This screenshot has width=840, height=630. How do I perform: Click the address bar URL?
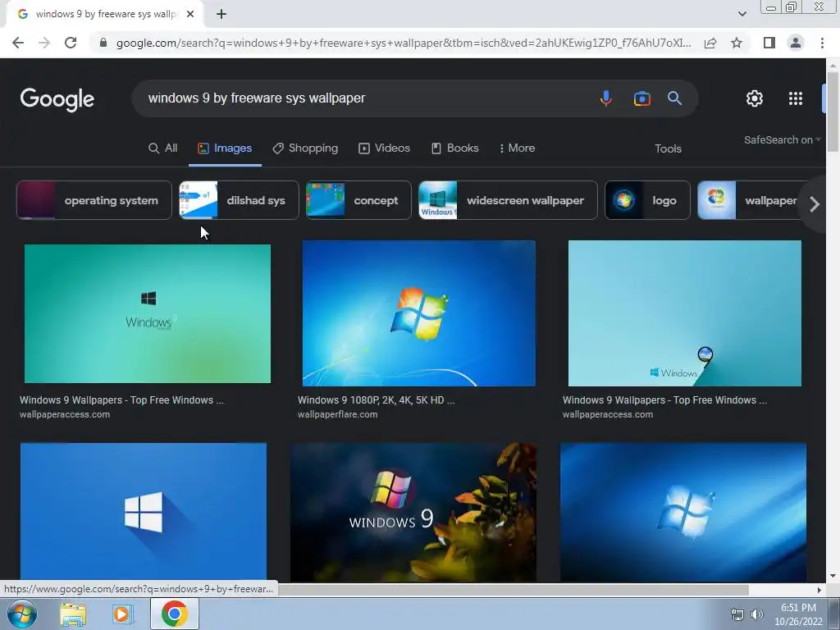coord(404,43)
